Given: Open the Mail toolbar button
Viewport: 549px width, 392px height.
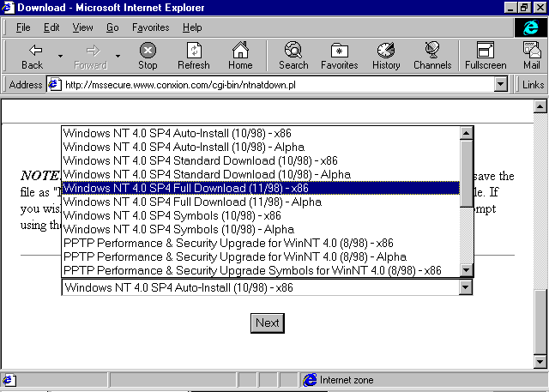Looking at the screenshot, I should pyautogui.click(x=532, y=51).
